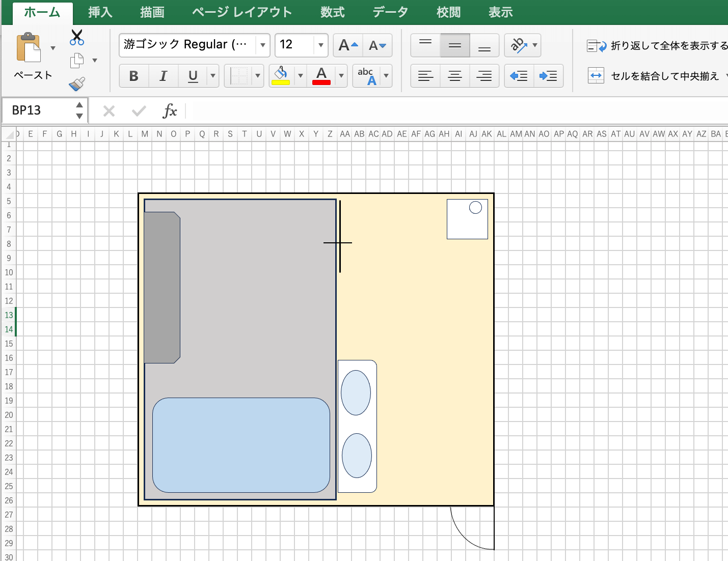728x561 pixels.
Task: Open the font name combo box
Action: coord(194,45)
